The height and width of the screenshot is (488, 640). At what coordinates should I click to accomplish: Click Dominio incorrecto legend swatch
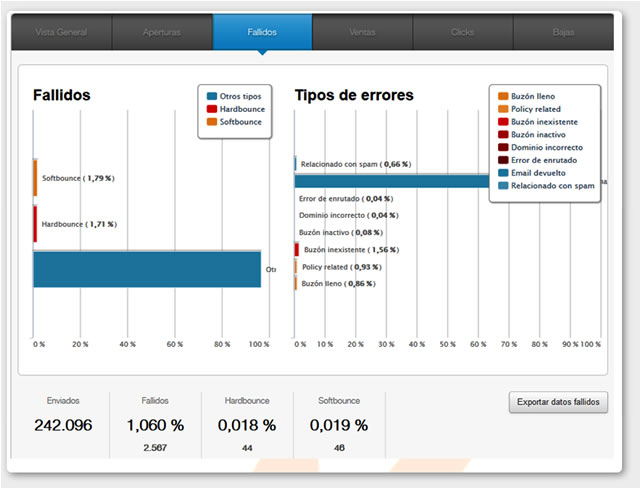click(x=503, y=147)
